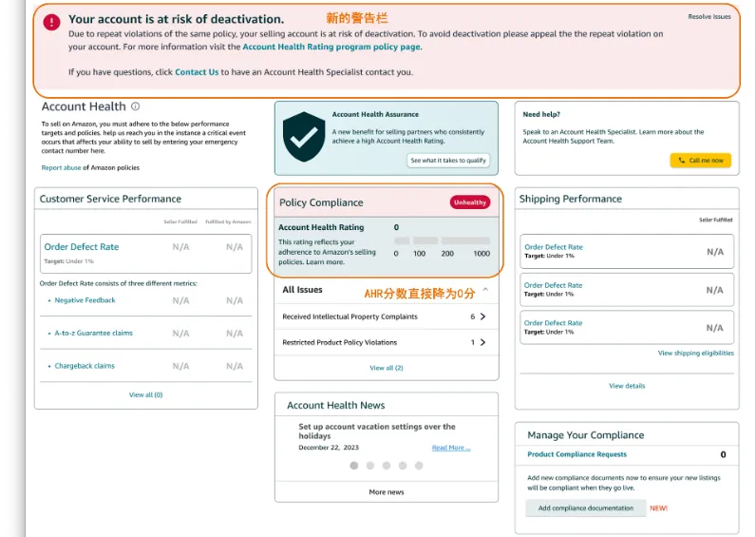Click the phone icon on Call me now
This screenshot has height=537, width=756.
pyautogui.click(x=680, y=161)
